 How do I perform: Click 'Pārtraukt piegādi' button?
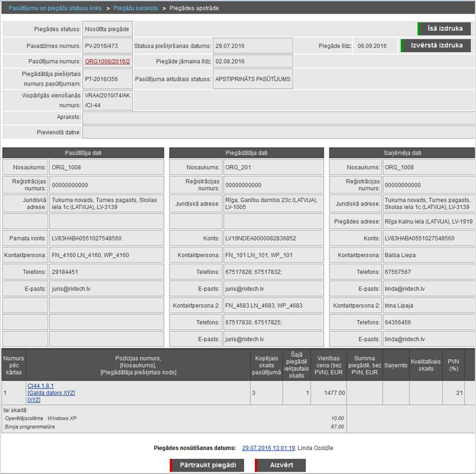(x=207, y=465)
